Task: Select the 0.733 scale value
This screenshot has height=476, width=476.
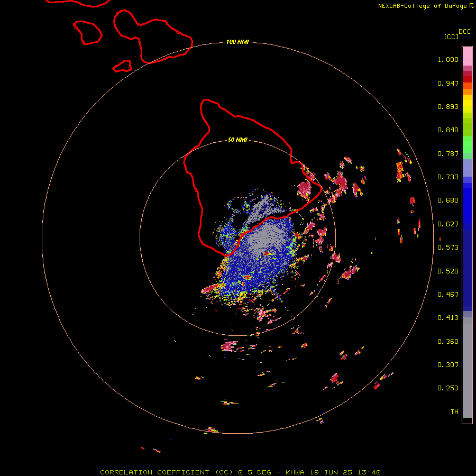Action: tap(448, 177)
